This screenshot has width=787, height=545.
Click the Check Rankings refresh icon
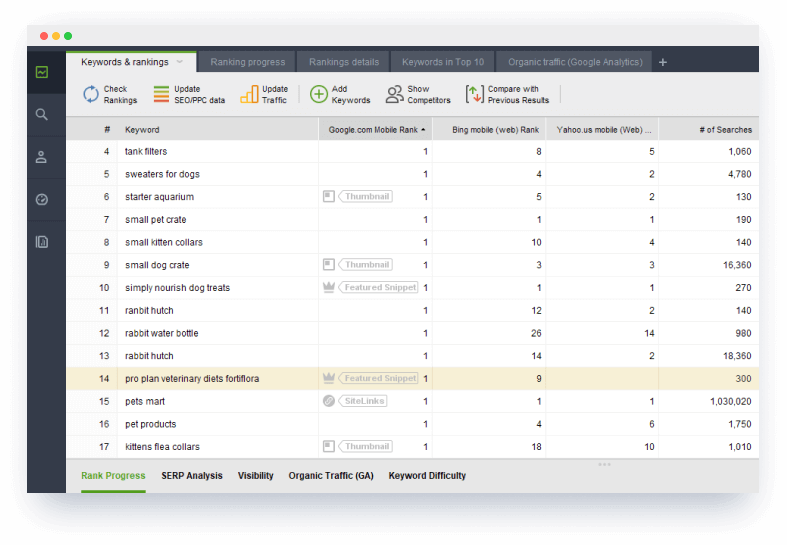click(x=91, y=94)
